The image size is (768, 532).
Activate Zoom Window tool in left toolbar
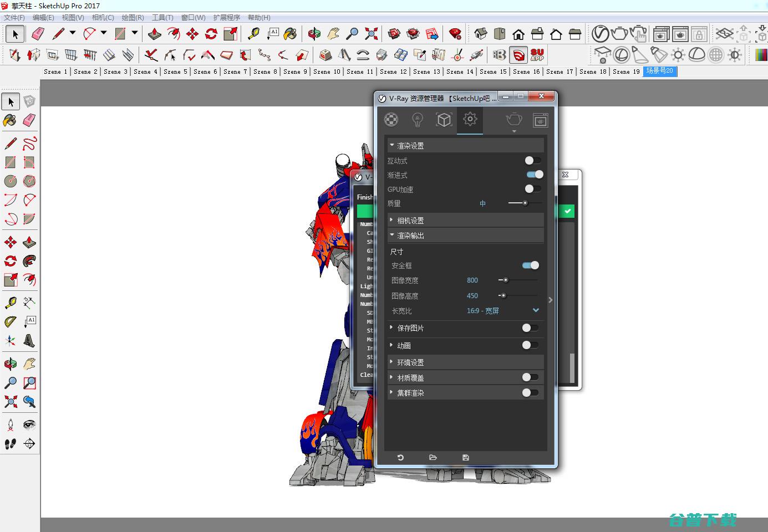coord(29,383)
